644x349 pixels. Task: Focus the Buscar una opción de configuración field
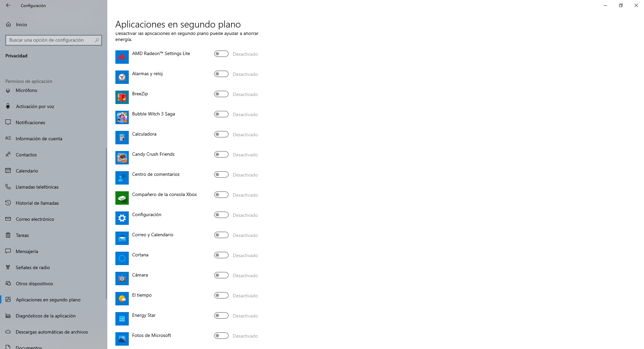pos(50,40)
